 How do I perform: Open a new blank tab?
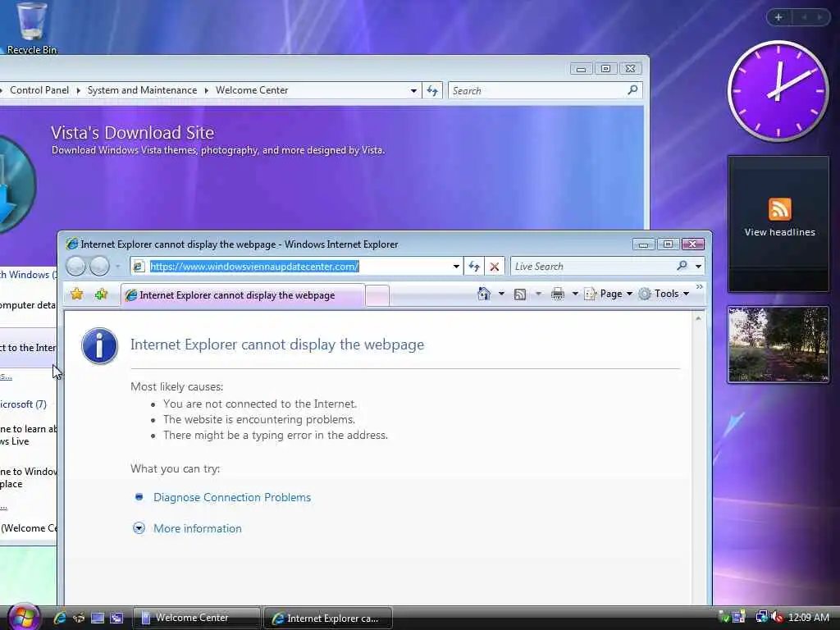(377, 295)
